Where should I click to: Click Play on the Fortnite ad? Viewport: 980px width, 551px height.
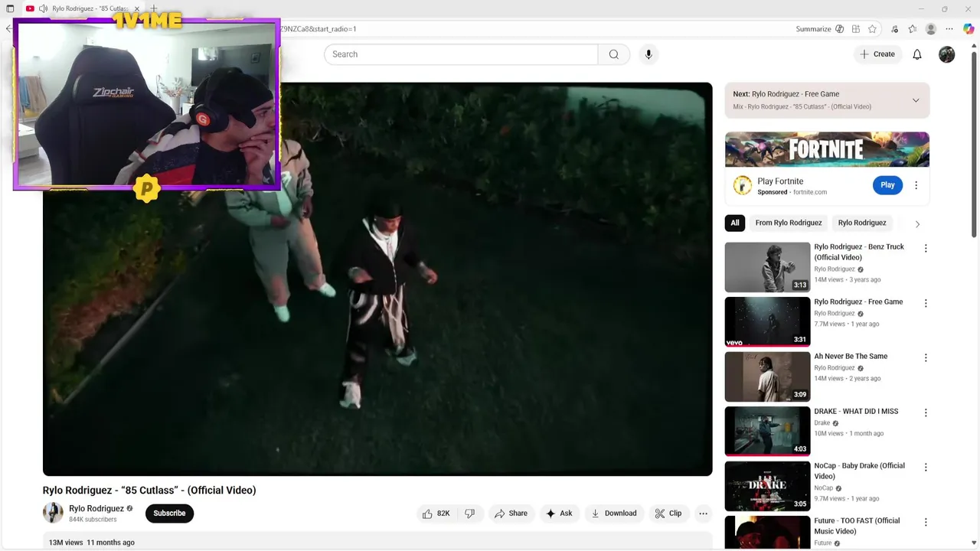887,185
